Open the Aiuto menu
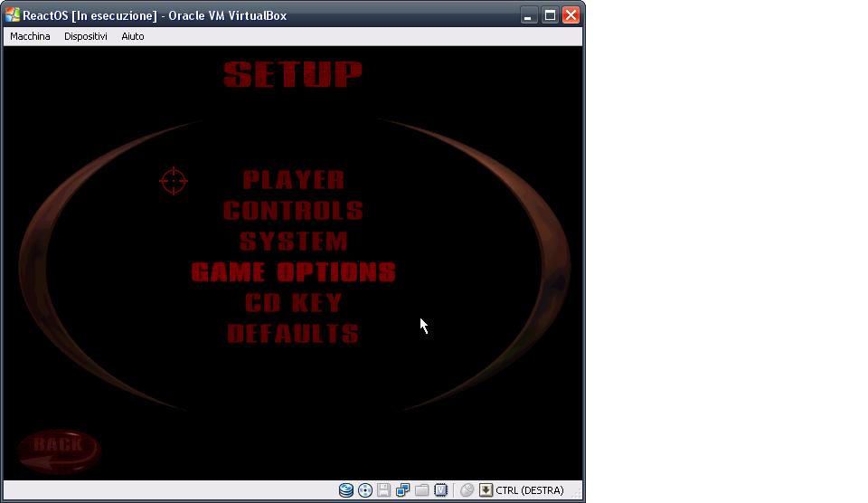 (133, 36)
